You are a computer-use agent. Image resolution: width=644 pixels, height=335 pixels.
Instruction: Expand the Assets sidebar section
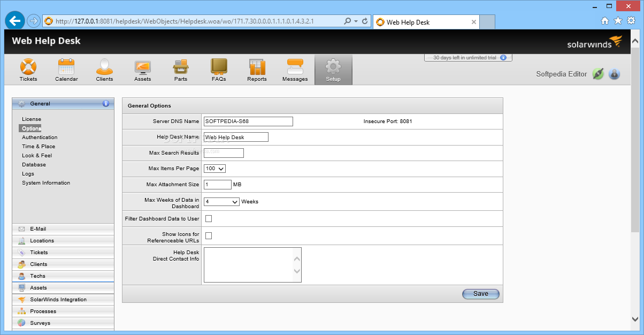[x=63, y=287]
